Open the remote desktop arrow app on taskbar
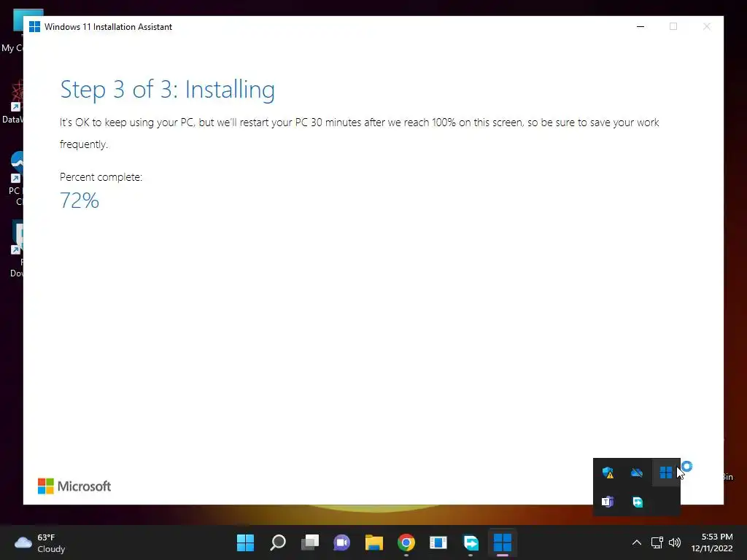Screen dimensions: 747x560 (x=471, y=542)
